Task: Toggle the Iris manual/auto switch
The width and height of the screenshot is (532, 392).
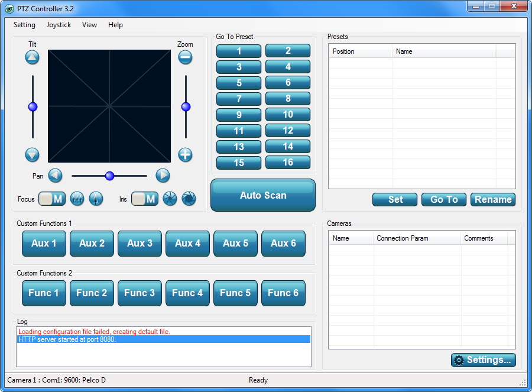Action: tap(145, 199)
